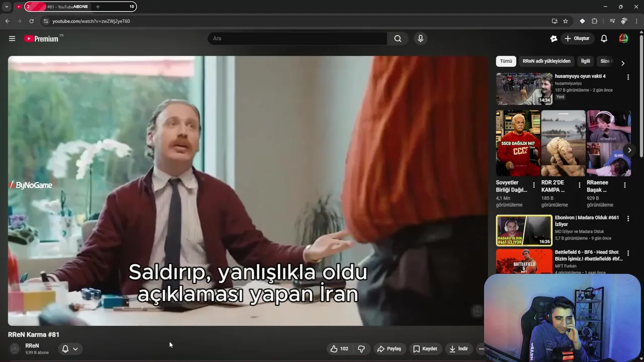Select the Tümü filter chip

(x=506, y=61)
